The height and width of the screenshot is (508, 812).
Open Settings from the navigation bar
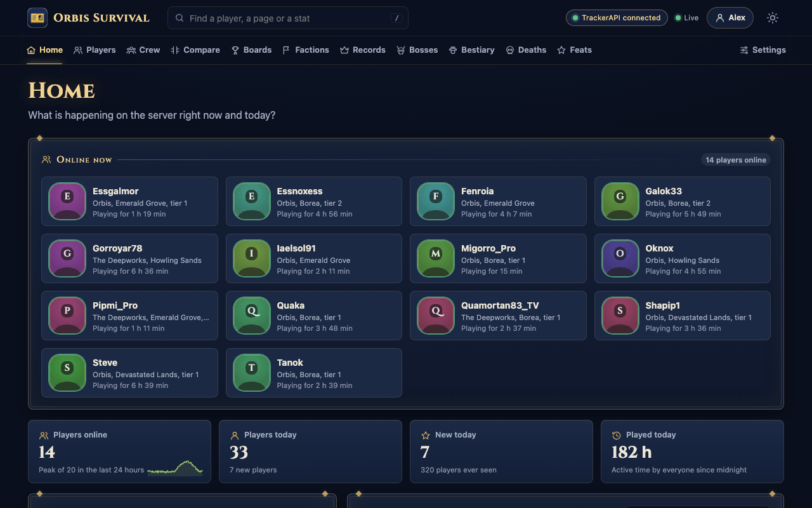[x=763, y=50]
